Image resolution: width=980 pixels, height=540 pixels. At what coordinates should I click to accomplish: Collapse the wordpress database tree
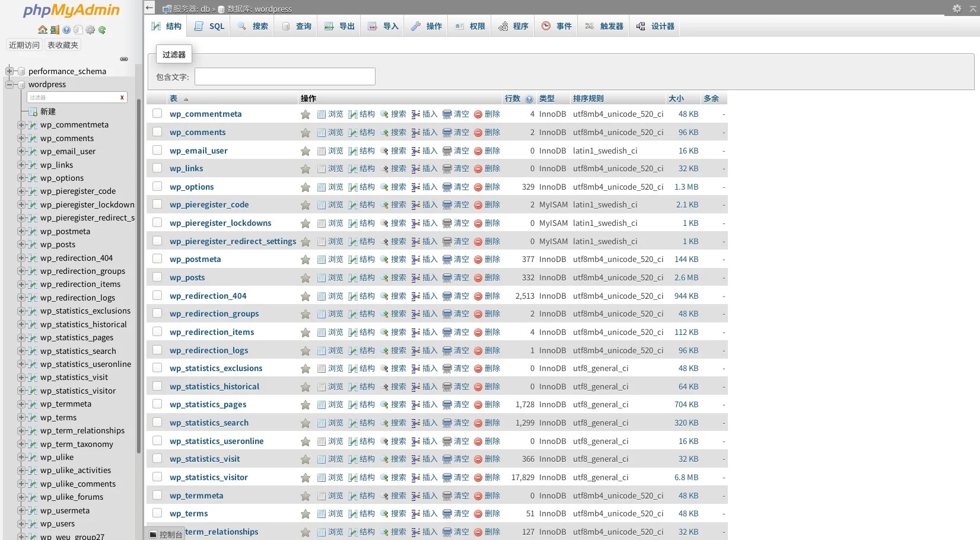click(9, 84)
